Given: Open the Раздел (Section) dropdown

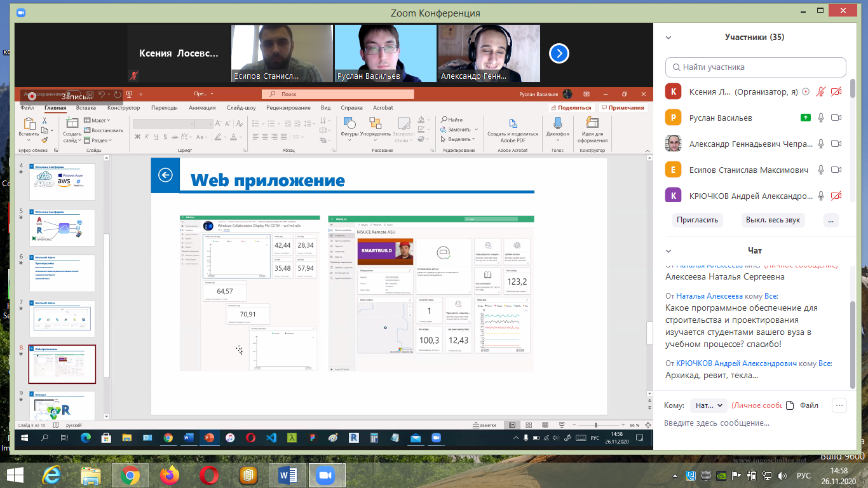Looking at the screenshot, I should coord(97,140).
